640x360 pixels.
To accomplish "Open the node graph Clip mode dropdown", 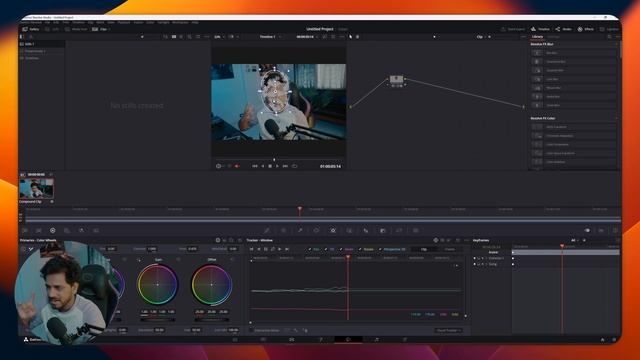I will coord(483,37).
